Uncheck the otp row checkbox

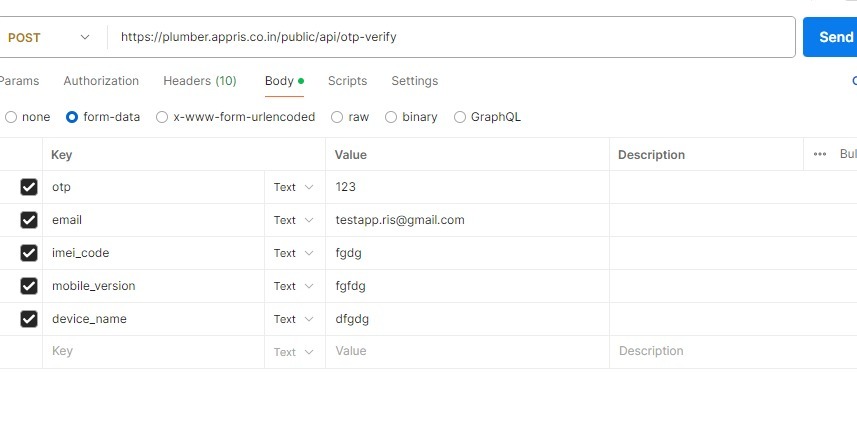click(x=29, y=187)
